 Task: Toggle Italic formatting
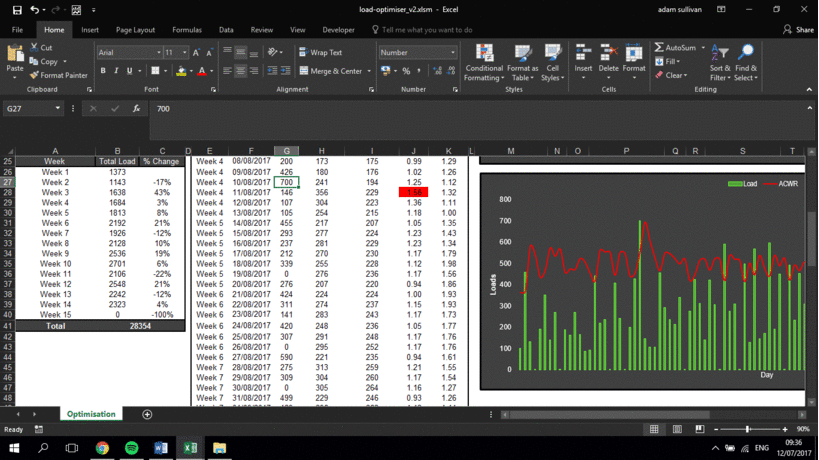[x=117, y=71]
